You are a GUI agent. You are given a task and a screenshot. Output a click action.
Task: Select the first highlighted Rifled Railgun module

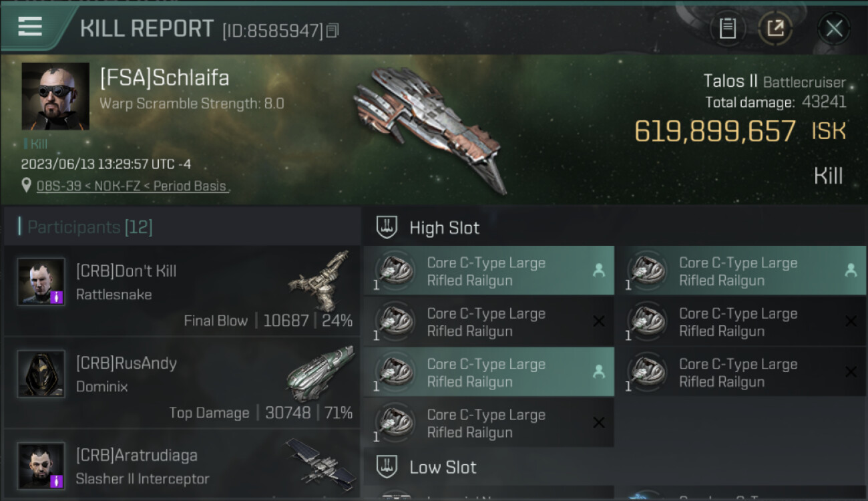489,271
